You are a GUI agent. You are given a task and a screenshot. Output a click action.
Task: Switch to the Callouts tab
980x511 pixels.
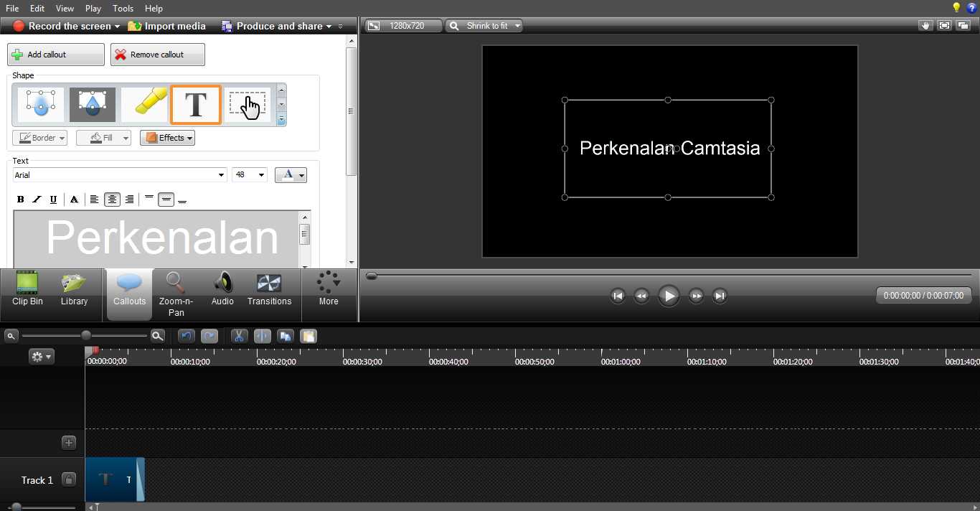(129, 294)
